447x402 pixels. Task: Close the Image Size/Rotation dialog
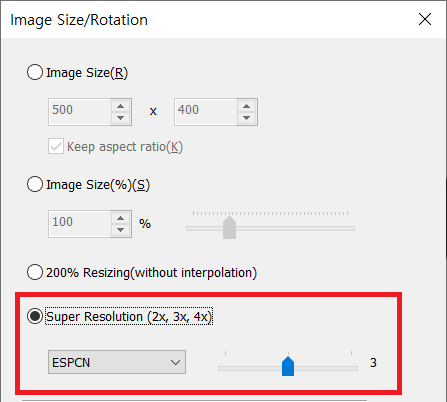pyautogui.click(x=425, y=19)
